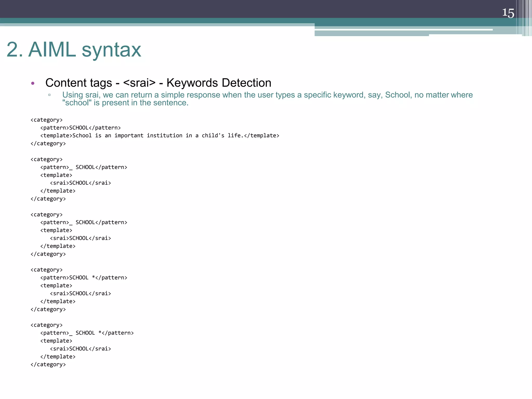
Task: Click the 'School is an important institution' template line
Action: coord(159,136)
